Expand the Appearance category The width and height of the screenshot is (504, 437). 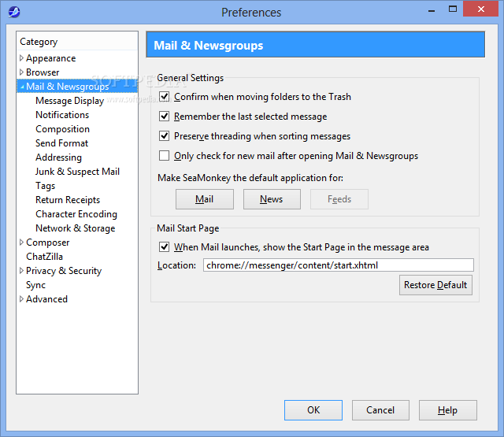[x=21, y=58]
